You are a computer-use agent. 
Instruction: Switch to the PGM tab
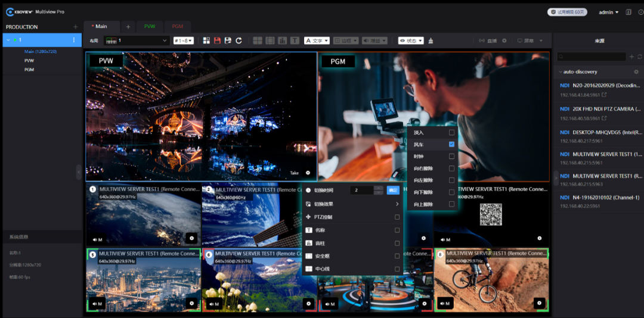178,26
